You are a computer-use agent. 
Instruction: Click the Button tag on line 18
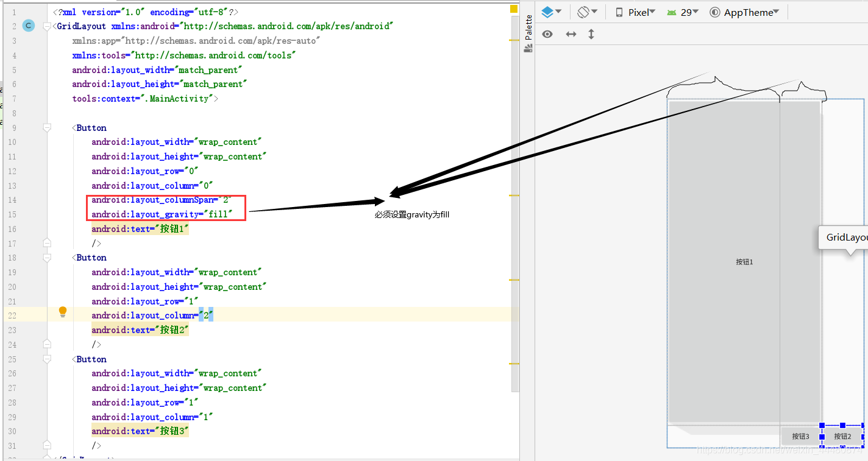click(89, 258)
